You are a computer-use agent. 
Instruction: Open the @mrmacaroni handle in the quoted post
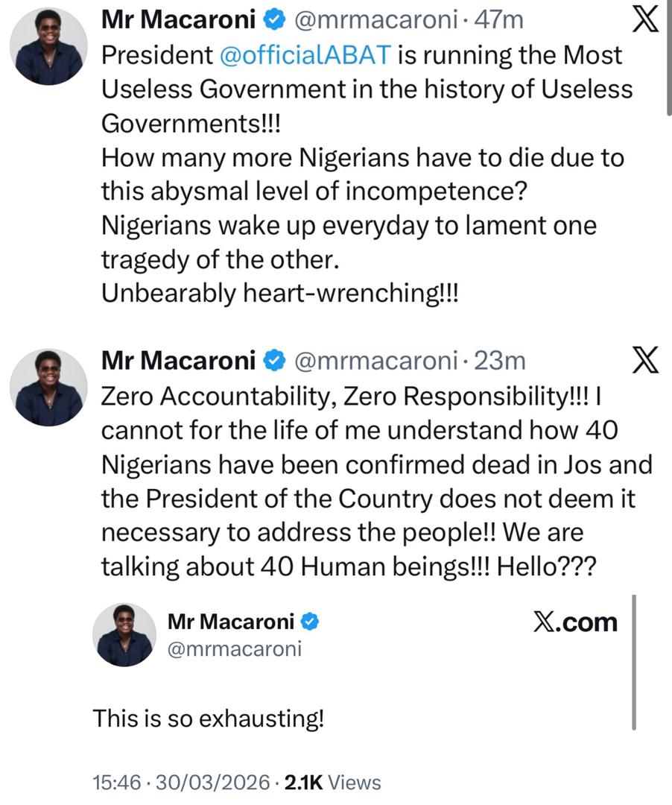pos(235,648)
